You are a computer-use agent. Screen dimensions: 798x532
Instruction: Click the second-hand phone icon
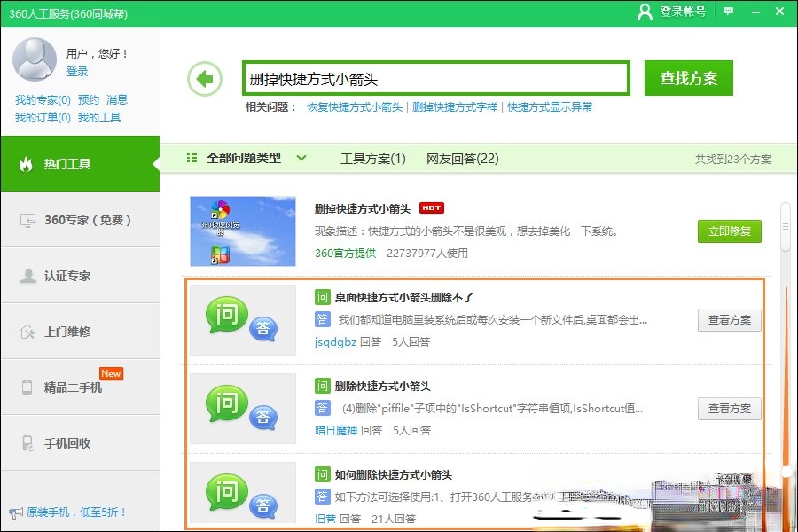click(x=27, y=387)
